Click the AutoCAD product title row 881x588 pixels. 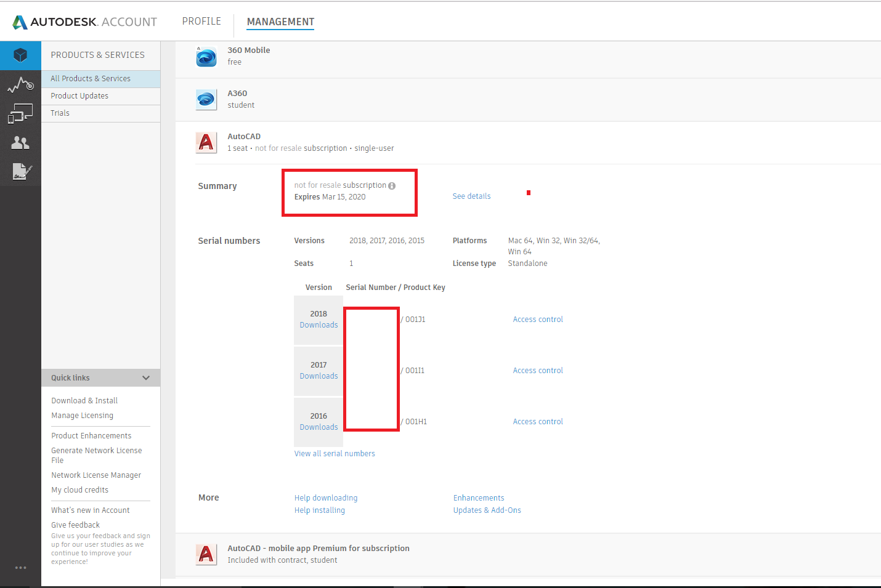point(244,137)
